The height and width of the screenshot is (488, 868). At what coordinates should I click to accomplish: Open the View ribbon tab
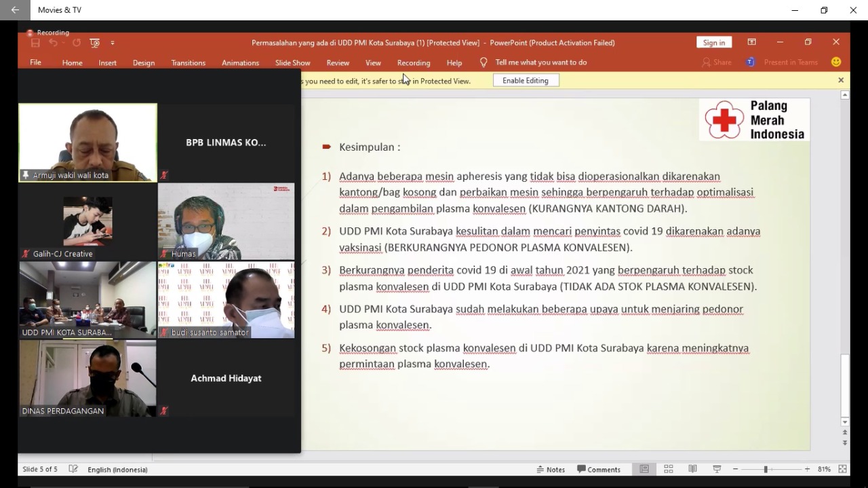point(373,62)
